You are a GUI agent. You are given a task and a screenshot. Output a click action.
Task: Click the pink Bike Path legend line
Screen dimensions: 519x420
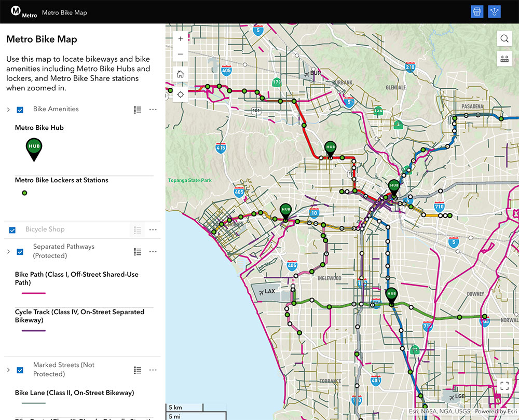pos(33,293)
